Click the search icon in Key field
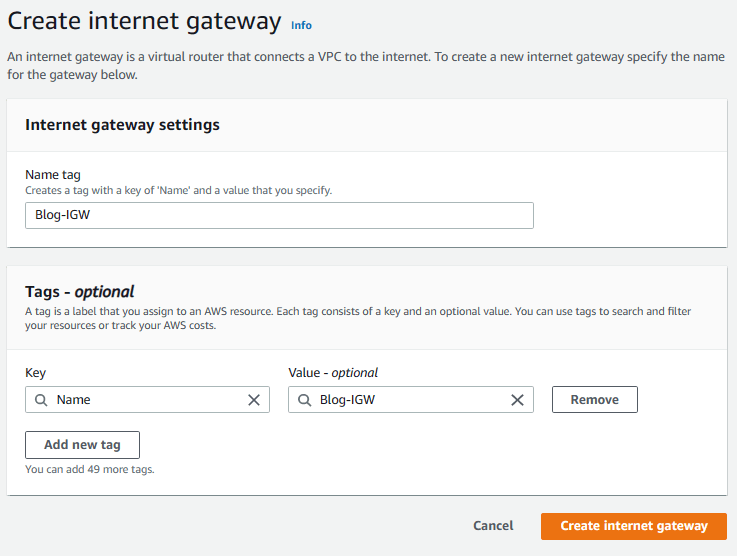 tap(41, 400)
